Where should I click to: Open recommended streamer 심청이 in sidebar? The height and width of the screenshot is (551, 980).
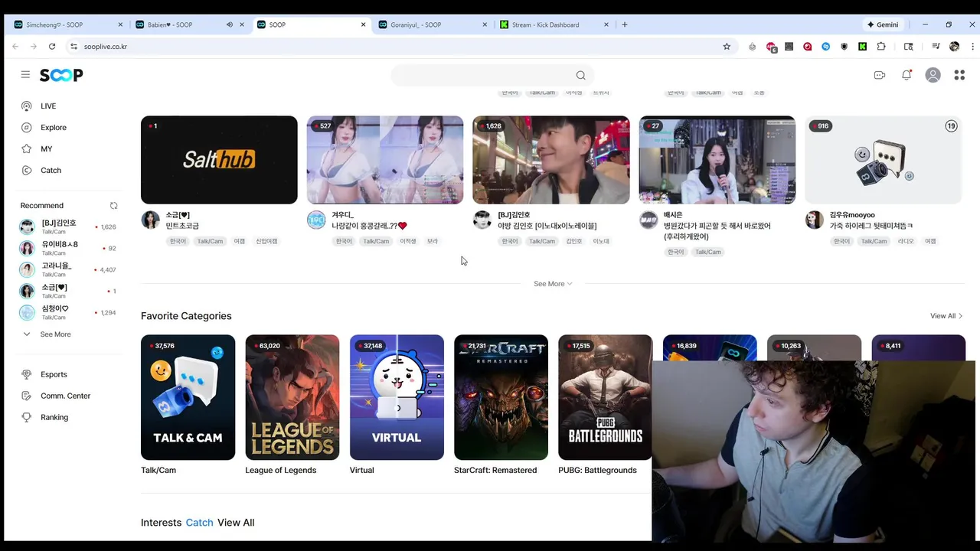67,312
